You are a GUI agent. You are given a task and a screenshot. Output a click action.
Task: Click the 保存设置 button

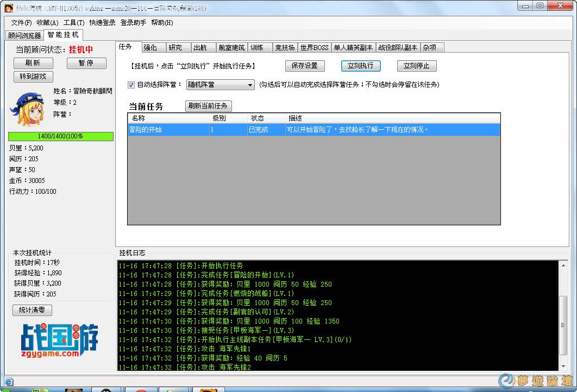click(304, 66)
